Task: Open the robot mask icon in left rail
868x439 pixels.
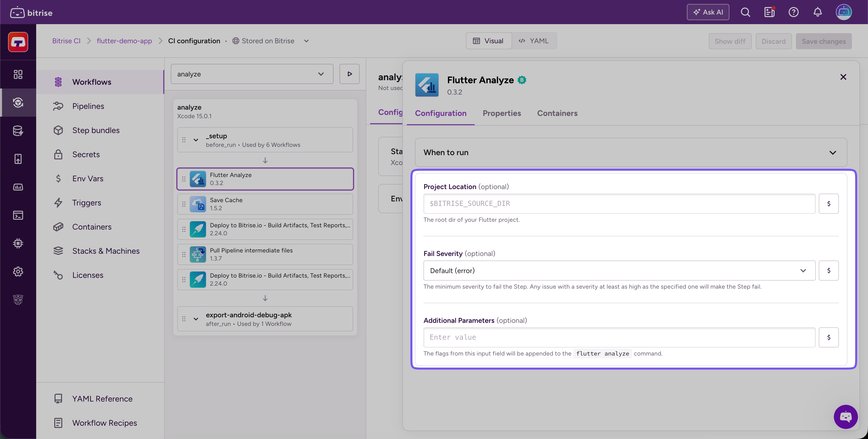Action: click(x=18, y=300)
